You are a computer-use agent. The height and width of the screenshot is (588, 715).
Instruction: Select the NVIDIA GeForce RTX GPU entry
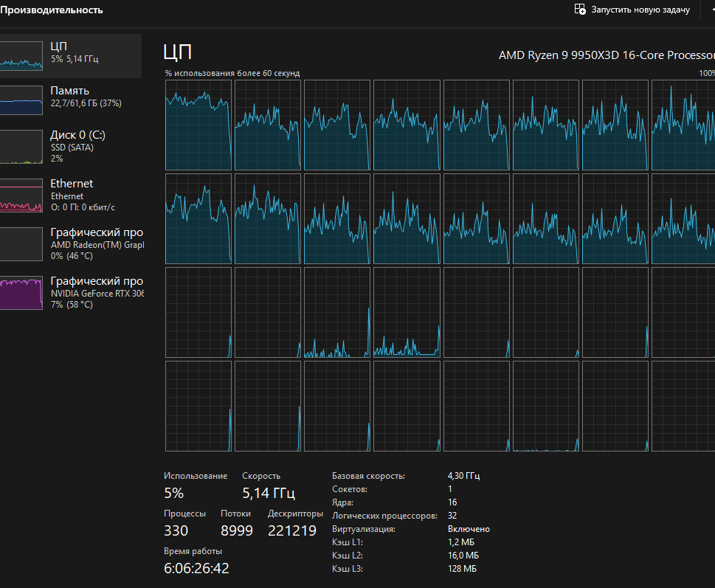96,287
